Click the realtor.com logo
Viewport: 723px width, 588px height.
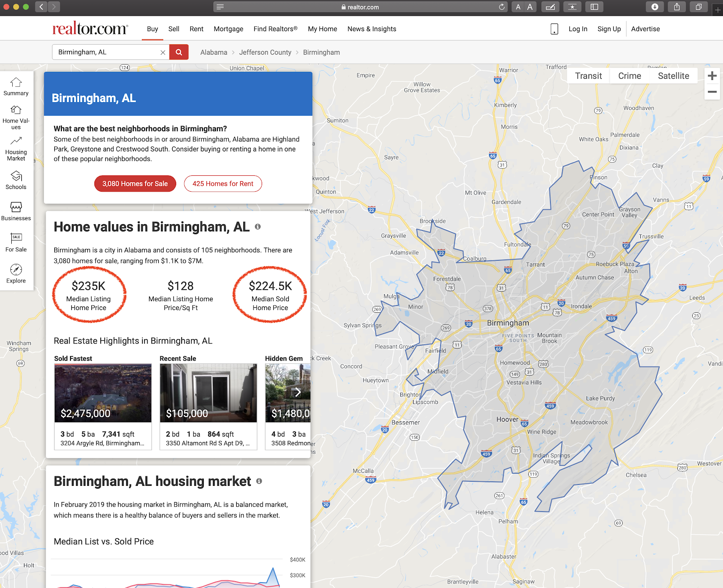90,28
